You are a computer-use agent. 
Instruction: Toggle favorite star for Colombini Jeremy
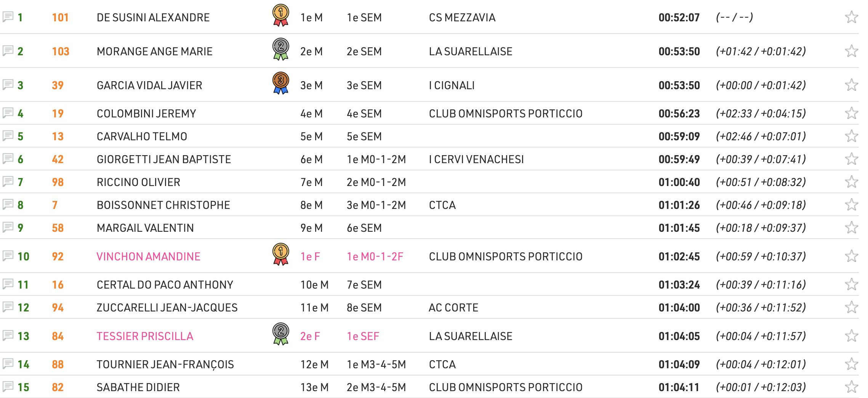(x=851, y=113)
